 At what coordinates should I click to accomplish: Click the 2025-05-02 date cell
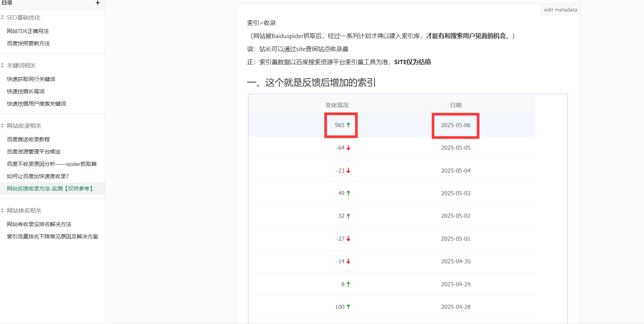click(456, 216)
